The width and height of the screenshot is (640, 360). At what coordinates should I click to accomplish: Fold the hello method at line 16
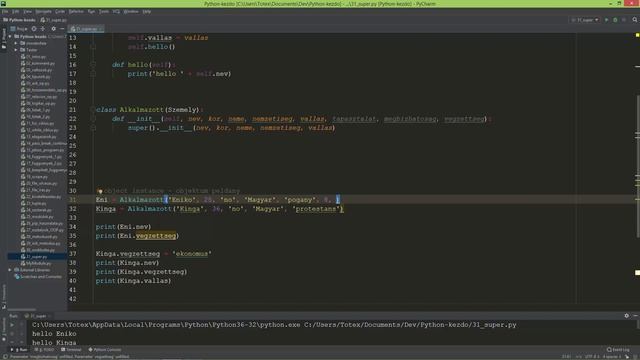tap(93, 64)
